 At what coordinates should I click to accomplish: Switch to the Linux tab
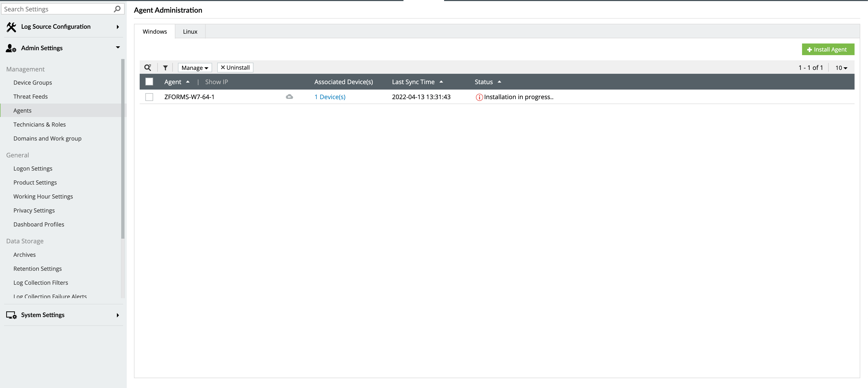point(190,31)
